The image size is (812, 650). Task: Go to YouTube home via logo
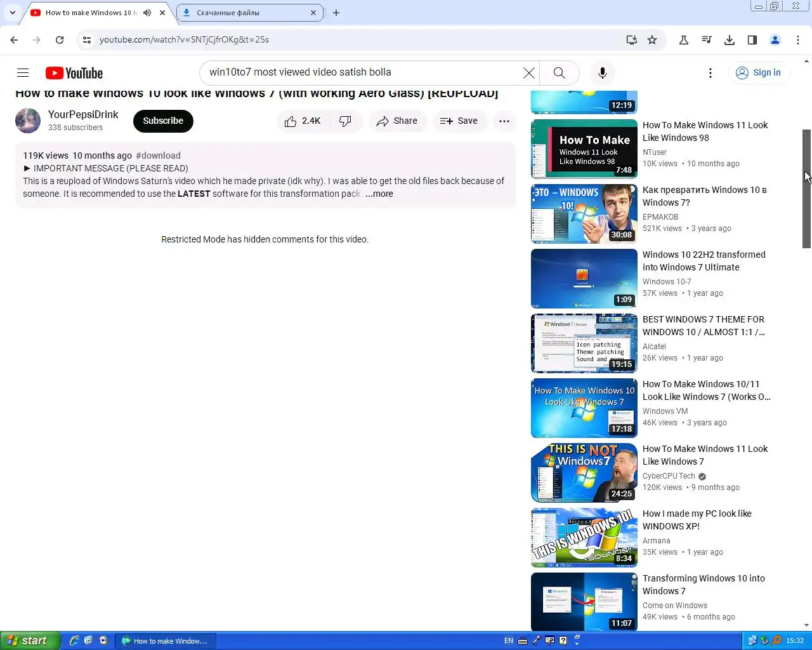[74, 73]
